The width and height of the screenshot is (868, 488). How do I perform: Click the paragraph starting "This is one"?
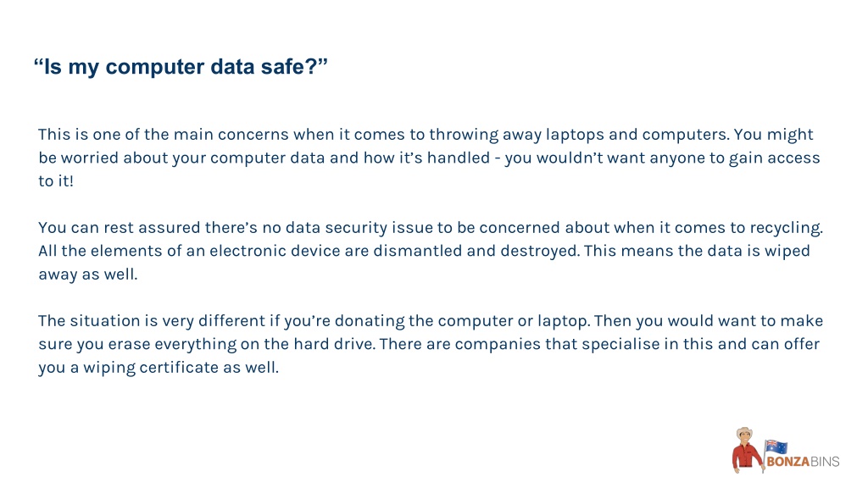click(x=429, y=158)
